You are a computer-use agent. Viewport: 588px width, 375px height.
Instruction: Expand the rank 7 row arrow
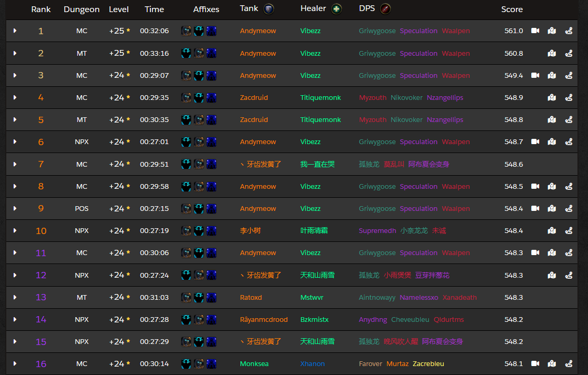(x=15, y=164)
